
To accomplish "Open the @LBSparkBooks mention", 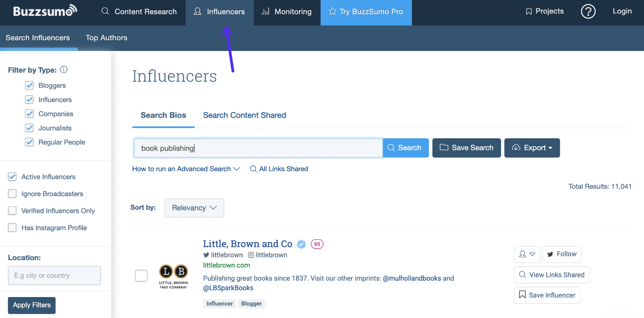I will tap(228, 288).
